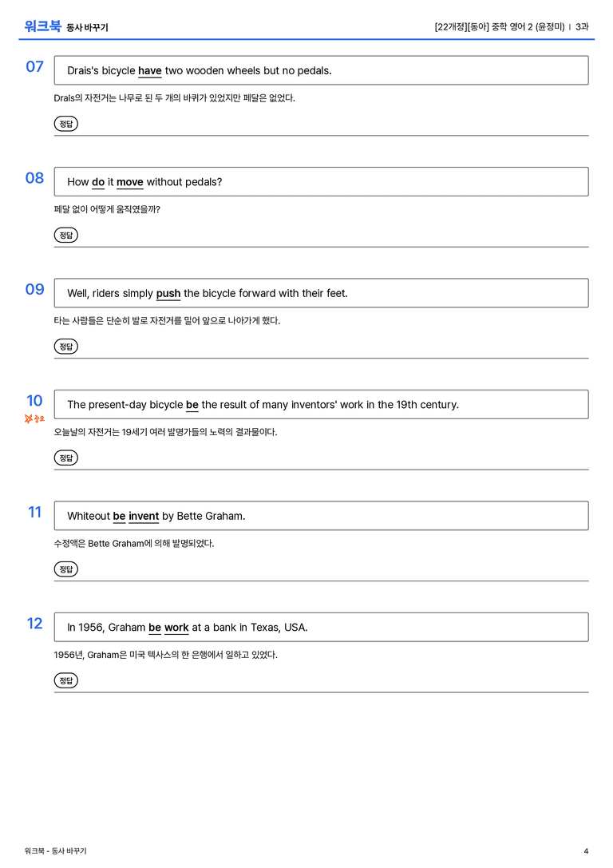Click the 정답 badge under question 12

pyautogui.click(x=65, y=680)
